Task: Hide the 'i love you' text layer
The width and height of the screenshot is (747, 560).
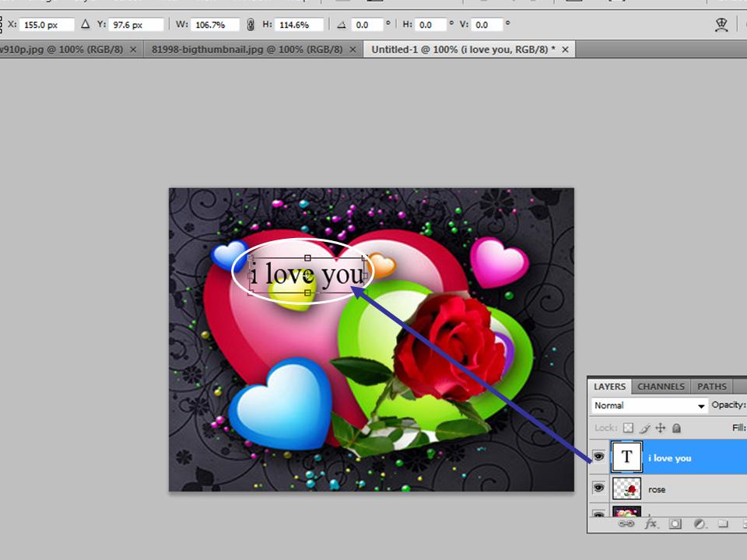Action: click(599, 457)
